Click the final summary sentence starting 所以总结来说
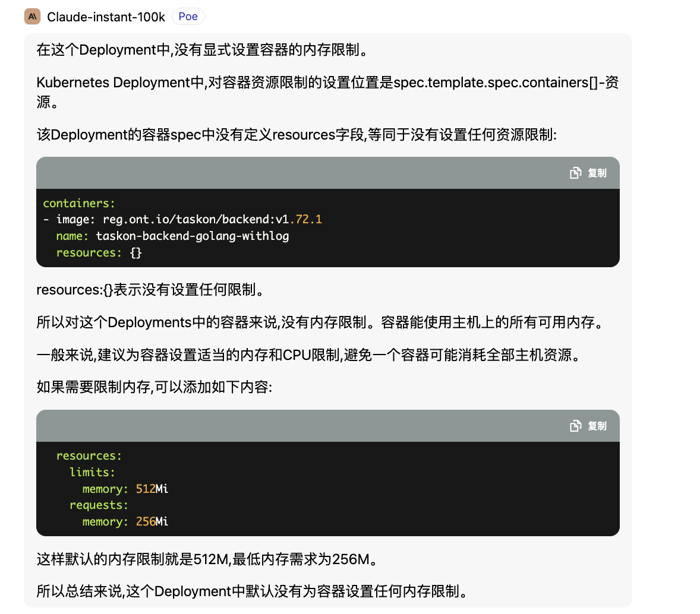 [x=251, y=591]
